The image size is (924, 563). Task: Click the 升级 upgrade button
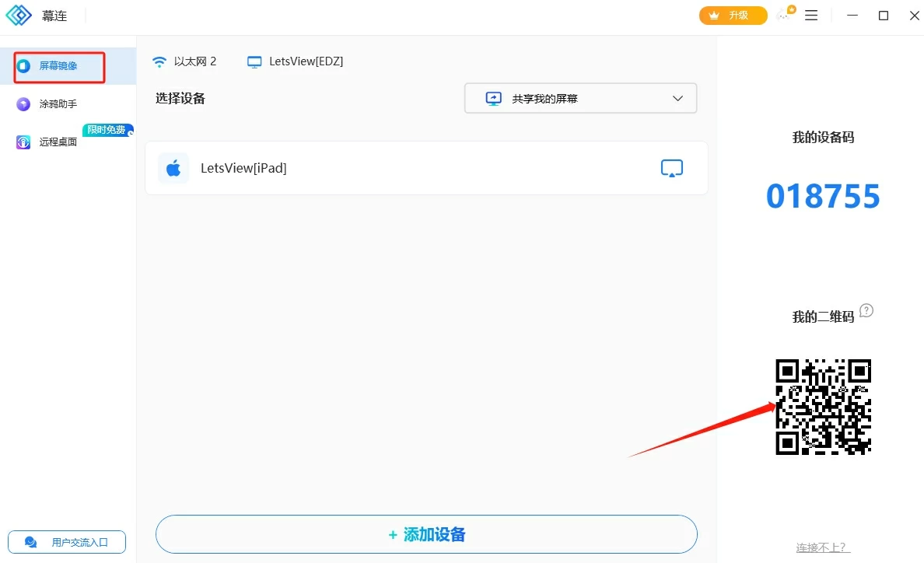tap(733, 16)
